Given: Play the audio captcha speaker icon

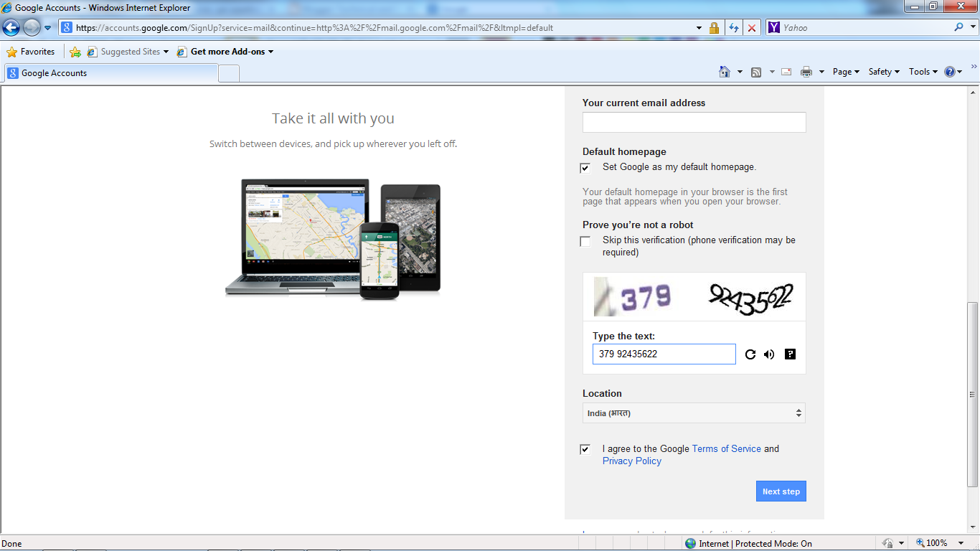Looking at the screenshot, I should pos(769,354).
